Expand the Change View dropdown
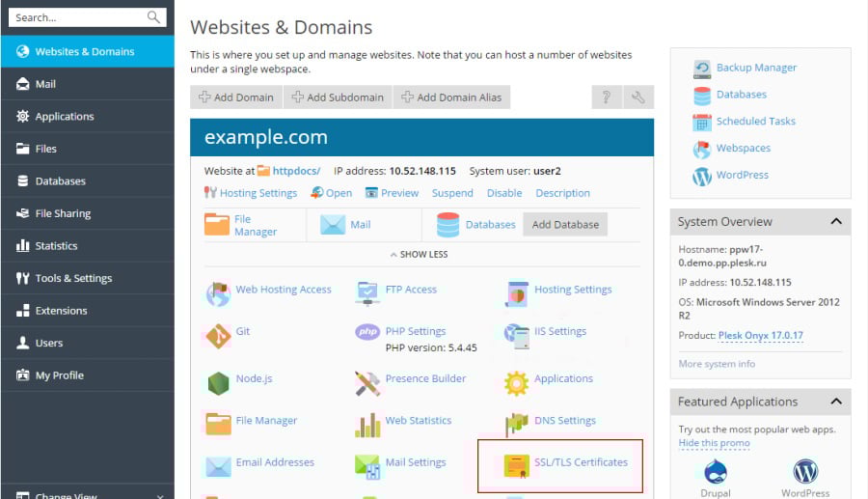 (x=88, y=494)
